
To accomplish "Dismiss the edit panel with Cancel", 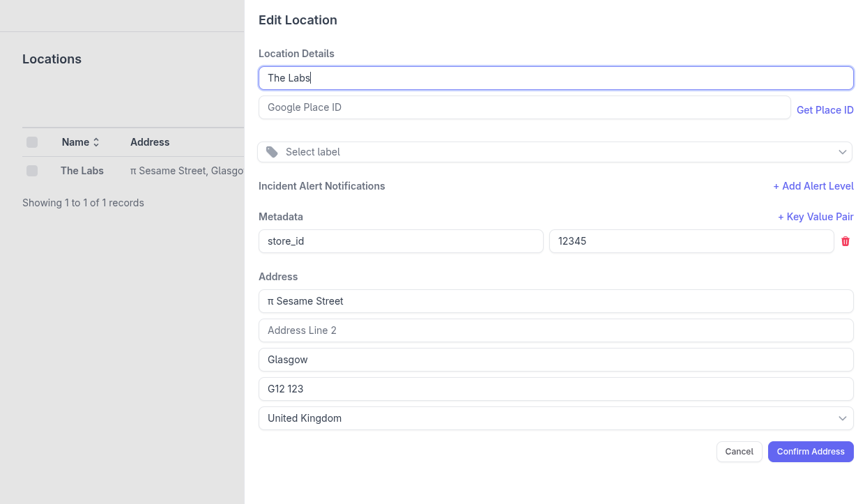I will [x=739, y=451].
